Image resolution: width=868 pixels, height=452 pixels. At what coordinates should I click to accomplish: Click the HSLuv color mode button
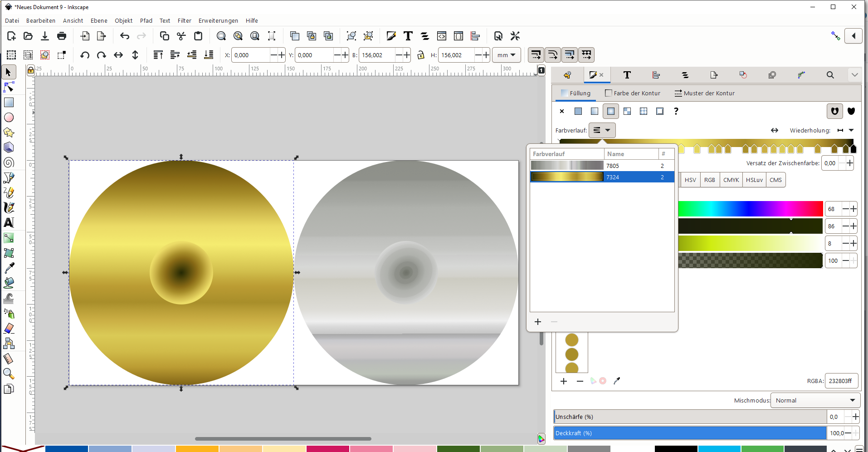click(754, 180)
